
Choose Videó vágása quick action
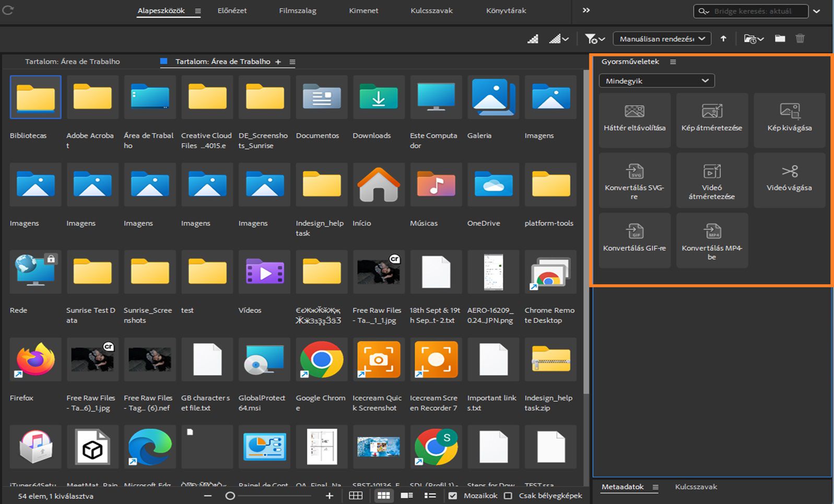[790, 180]
